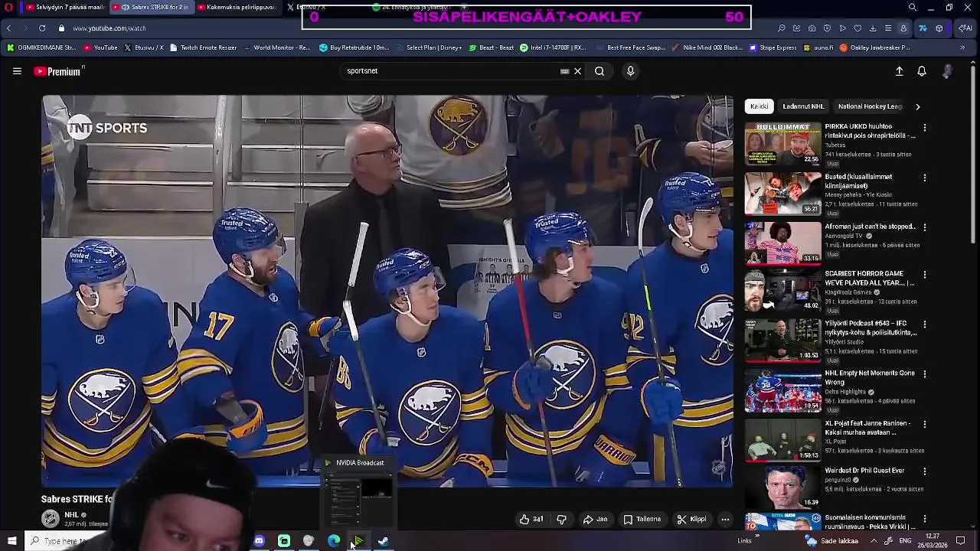Open the Sade lakkaa weather widget

[833, 541]
